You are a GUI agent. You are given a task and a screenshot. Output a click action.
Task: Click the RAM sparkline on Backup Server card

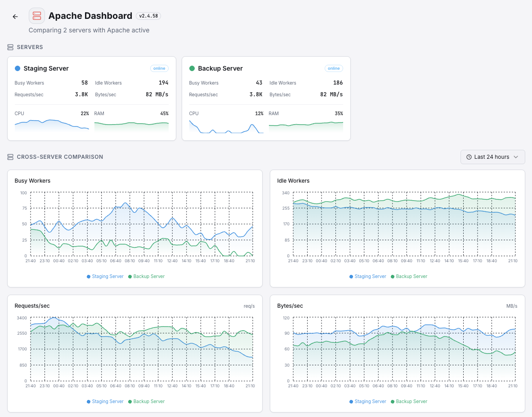(306, 126)
